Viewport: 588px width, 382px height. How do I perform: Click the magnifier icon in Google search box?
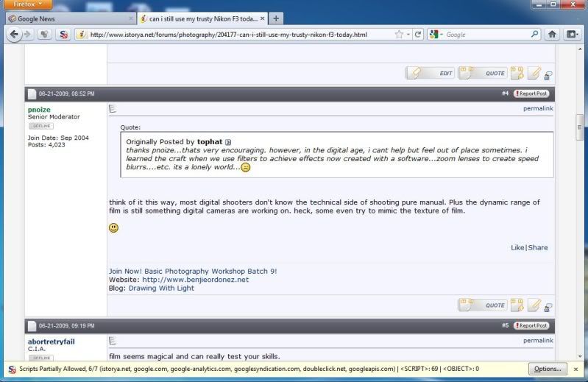(535, 34)
